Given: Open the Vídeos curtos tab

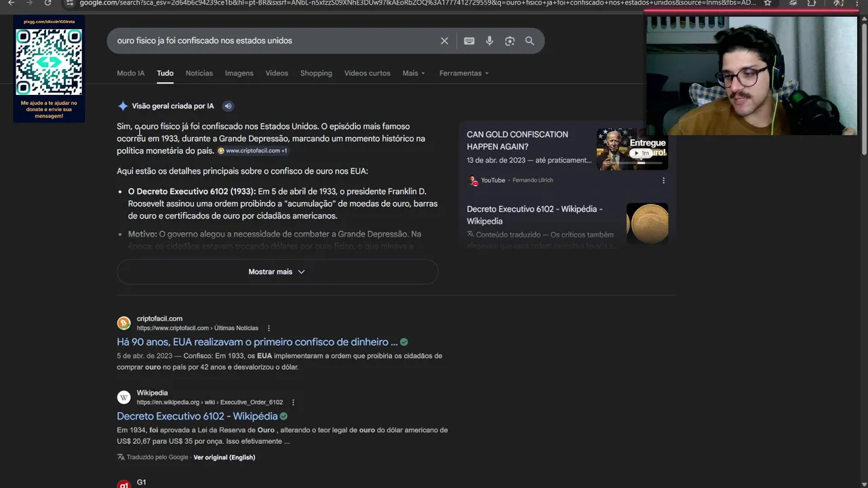Looking at the screenshot, I should 367,73.
